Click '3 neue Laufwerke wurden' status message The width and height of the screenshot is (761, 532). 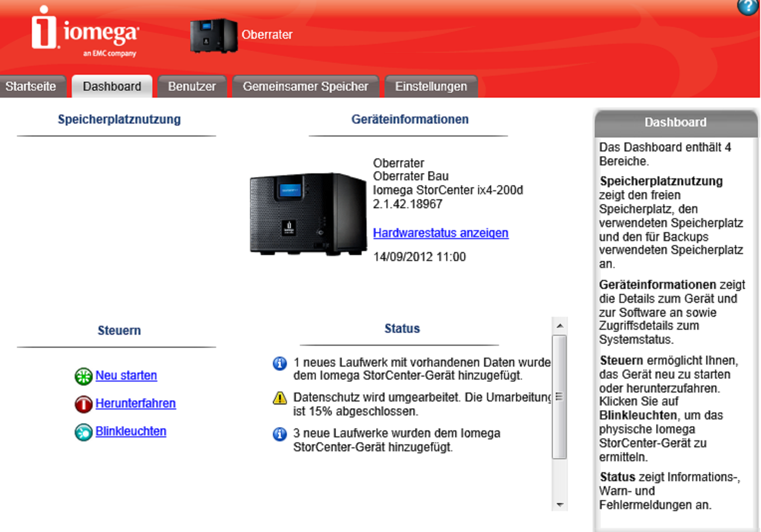[397, 440]
